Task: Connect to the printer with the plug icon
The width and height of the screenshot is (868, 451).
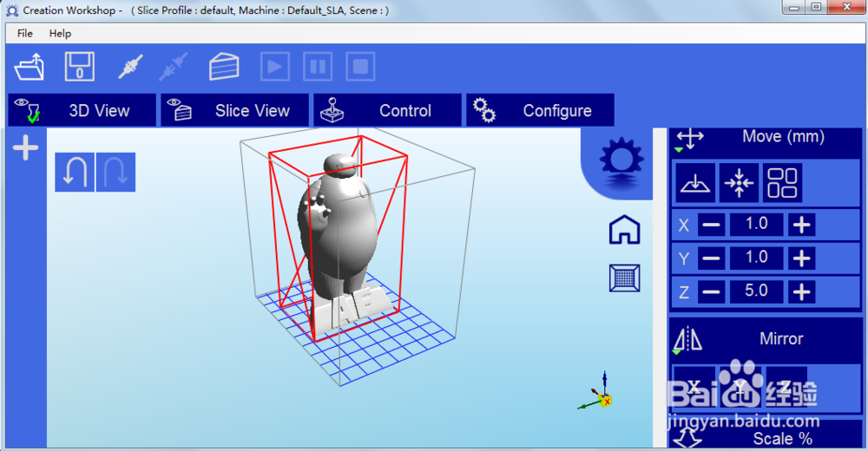Action: pyautogui.click(x=131, y=67)
